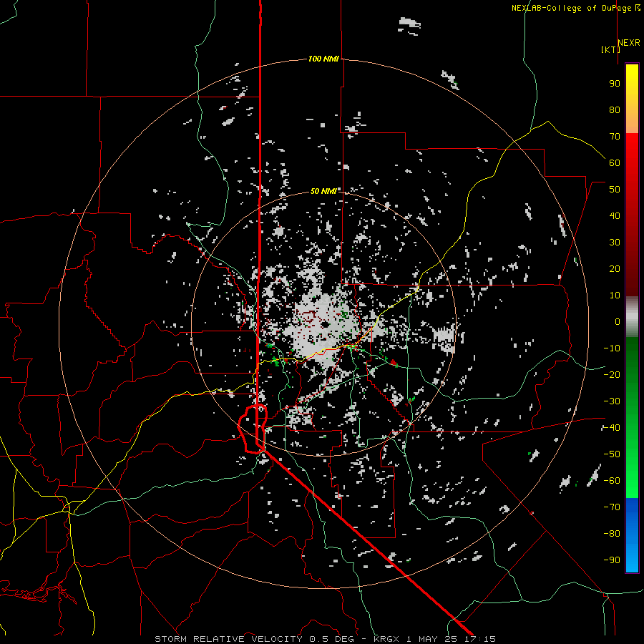Image resolution: width=644 pixels, height=644 pixels.
Task: Click the STORM RELATIVE VELOCITY caption text
Action: click(x=228, y=639)
